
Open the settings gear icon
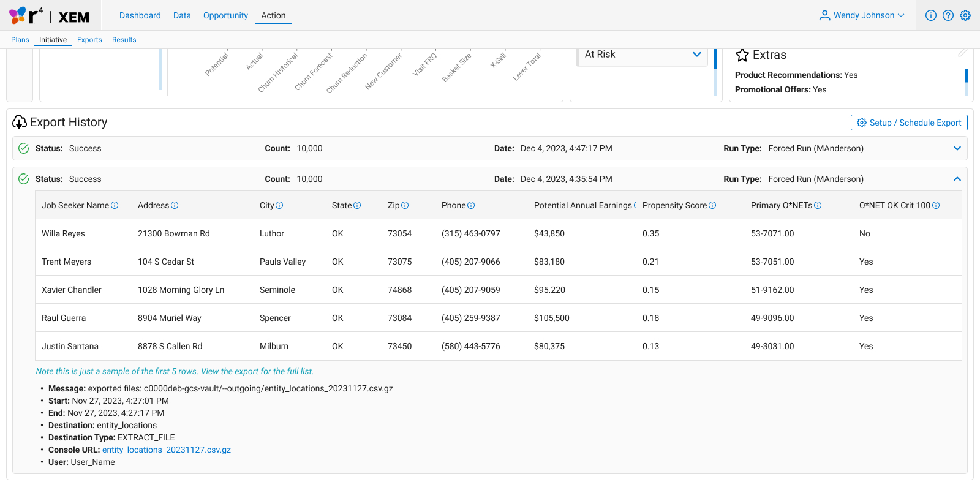[x=965, y=15]
